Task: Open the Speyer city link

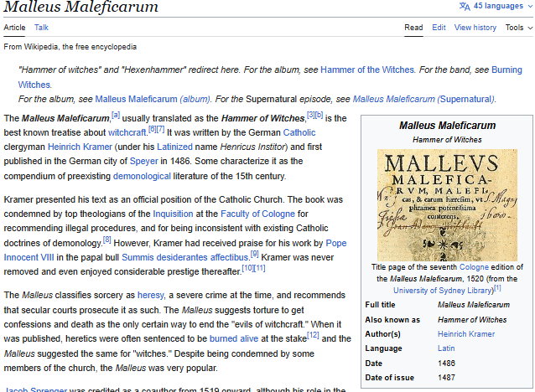Action: coord(144,161)
